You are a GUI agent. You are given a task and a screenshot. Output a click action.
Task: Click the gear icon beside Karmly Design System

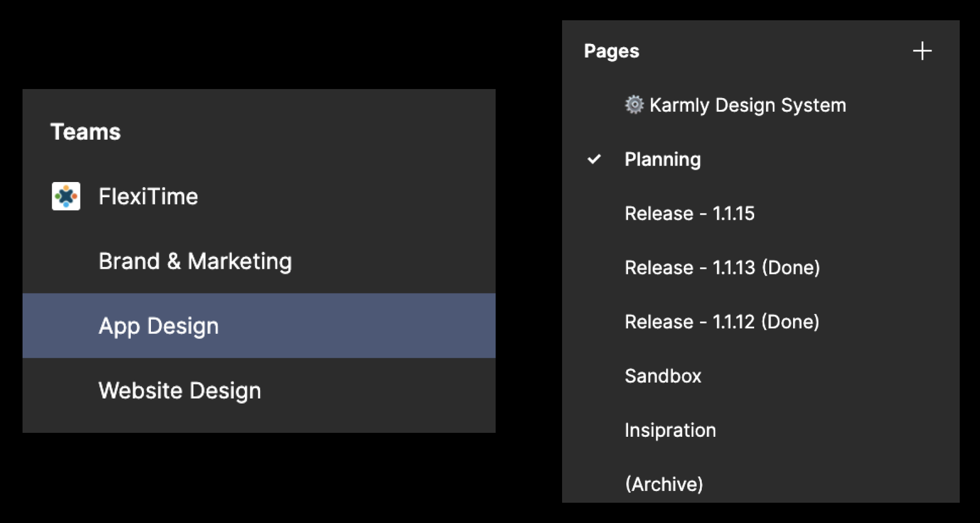[634, 105]
